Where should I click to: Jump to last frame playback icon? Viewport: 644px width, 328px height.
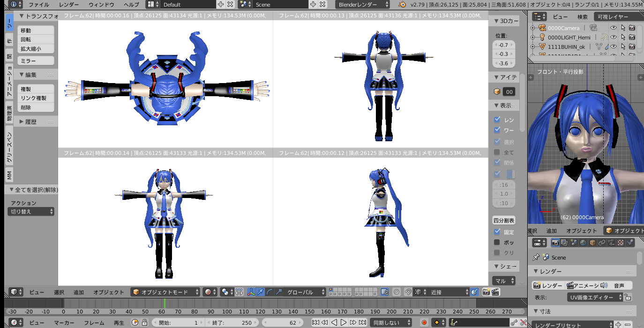point(362,322)
